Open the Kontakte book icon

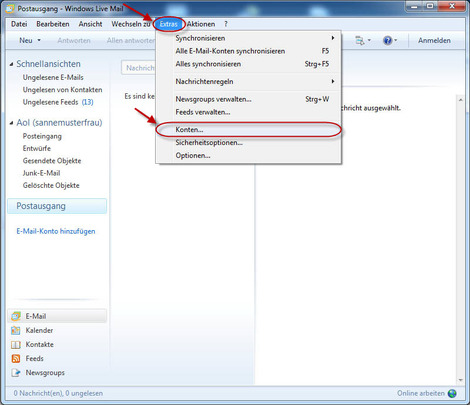tap(16, 345)
